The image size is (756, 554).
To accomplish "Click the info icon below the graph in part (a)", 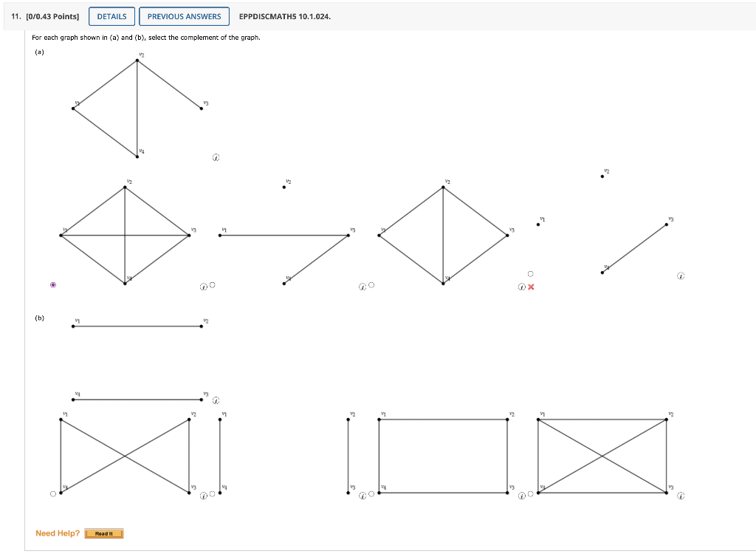I will tap(214, 157).
